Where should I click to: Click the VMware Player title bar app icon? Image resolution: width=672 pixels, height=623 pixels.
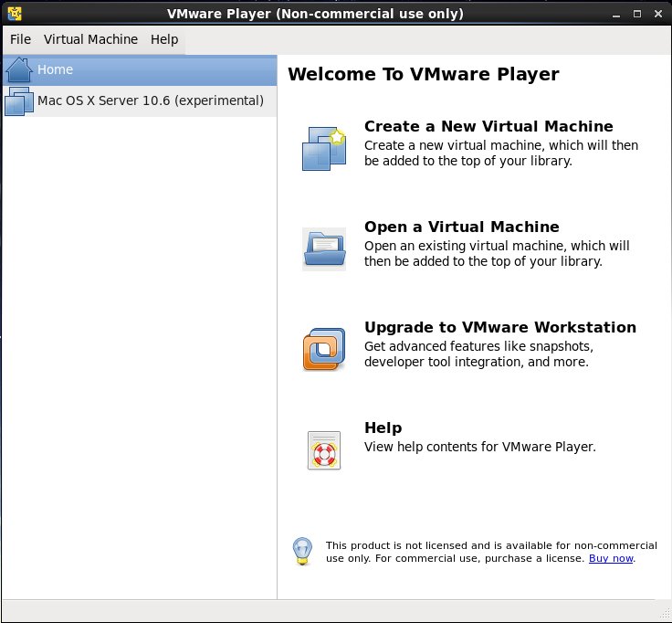point(14,14)
